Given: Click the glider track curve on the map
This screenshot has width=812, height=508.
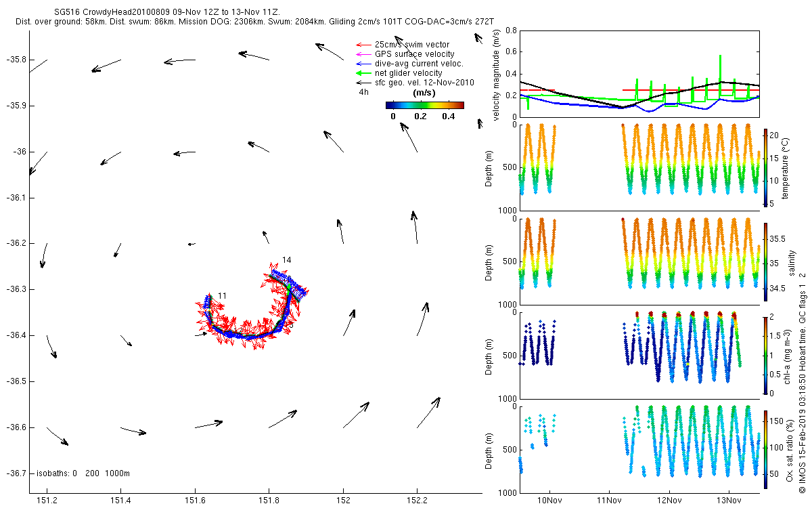Looking at the screenshot, I should click(x=250, y=336).
